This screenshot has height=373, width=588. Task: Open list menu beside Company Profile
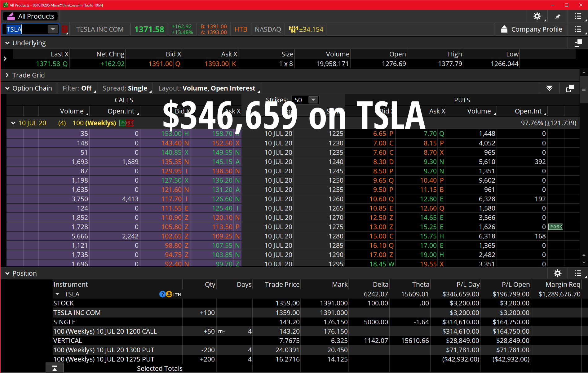(578, 29)
